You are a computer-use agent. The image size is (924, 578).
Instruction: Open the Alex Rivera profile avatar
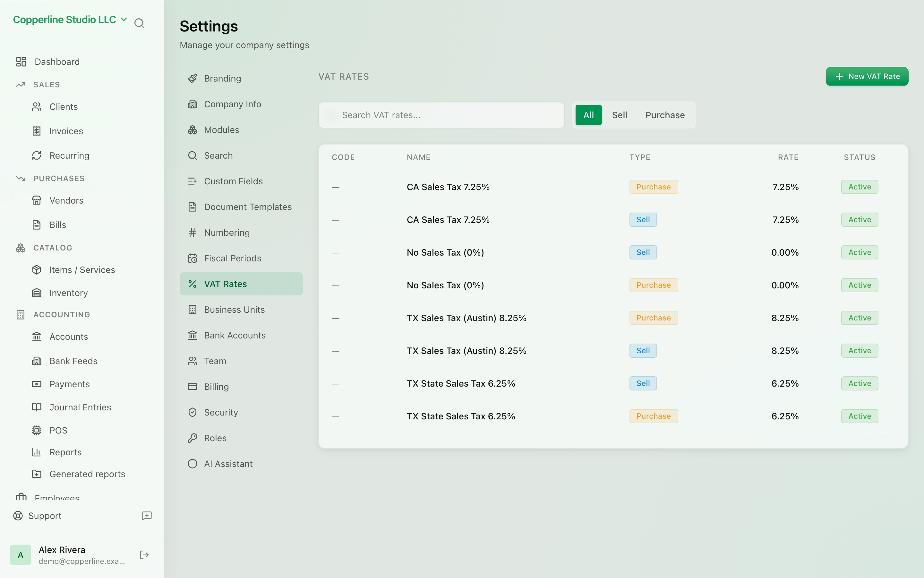click(x=21, y=555)
